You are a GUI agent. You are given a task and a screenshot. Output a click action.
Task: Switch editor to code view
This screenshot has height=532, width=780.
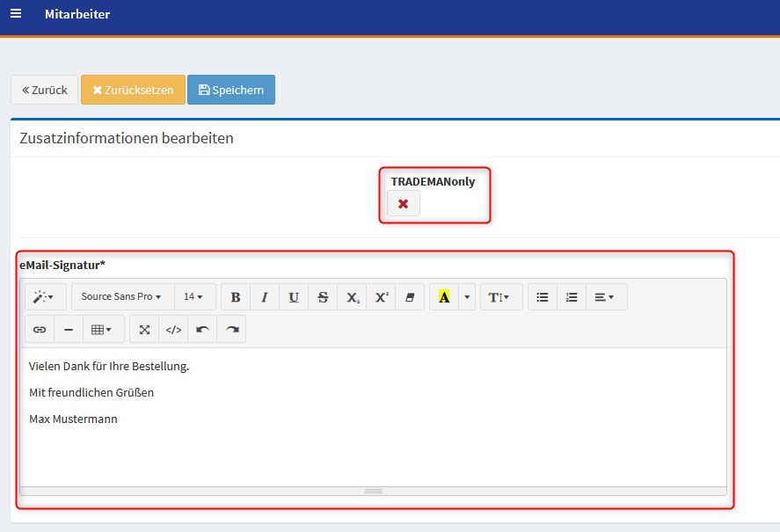(173, 329)
